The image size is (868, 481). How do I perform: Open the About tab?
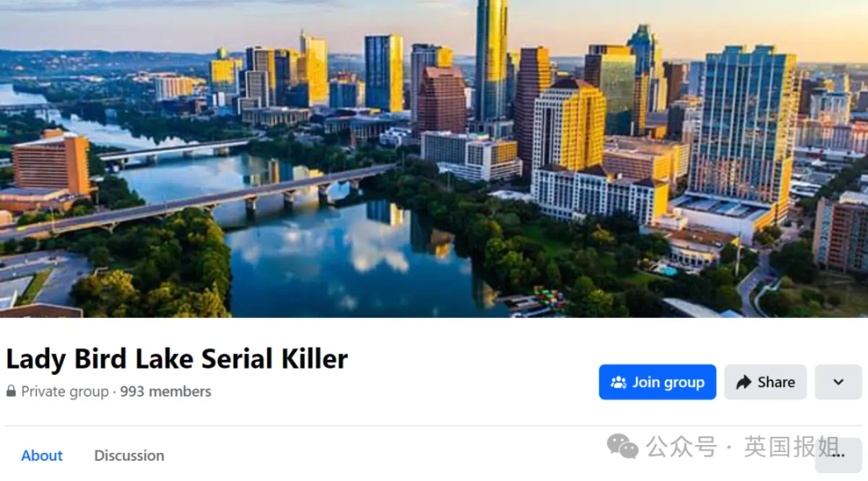[42, 455]
